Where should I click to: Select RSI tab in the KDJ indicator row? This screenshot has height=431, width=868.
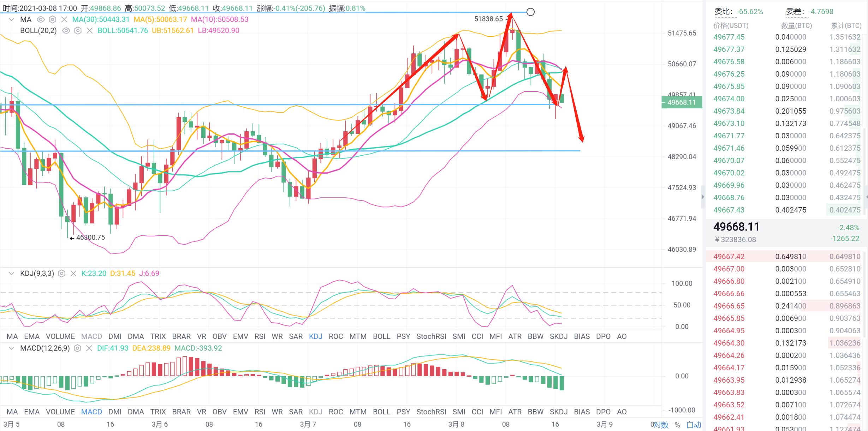click(x=260, y=336)
